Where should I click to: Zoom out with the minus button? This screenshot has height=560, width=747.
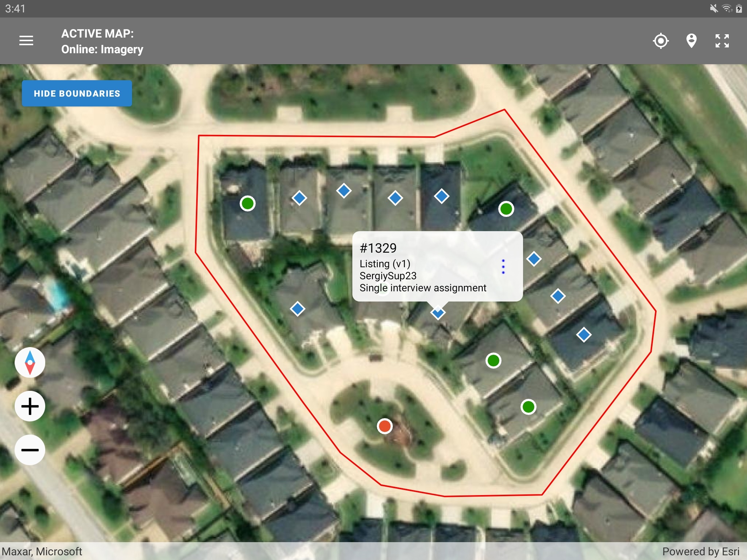pos(30,450)
